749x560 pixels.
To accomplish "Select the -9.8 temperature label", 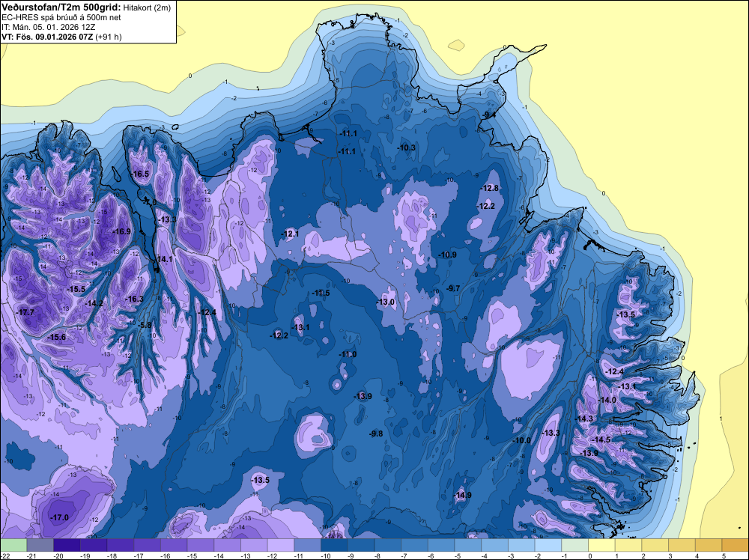I will point(376,433).
